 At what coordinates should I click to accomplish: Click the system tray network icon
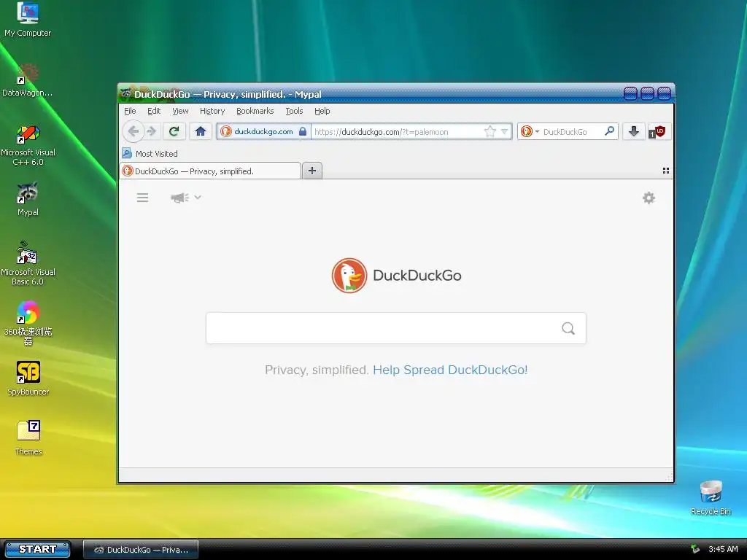(x=695, y=549)
